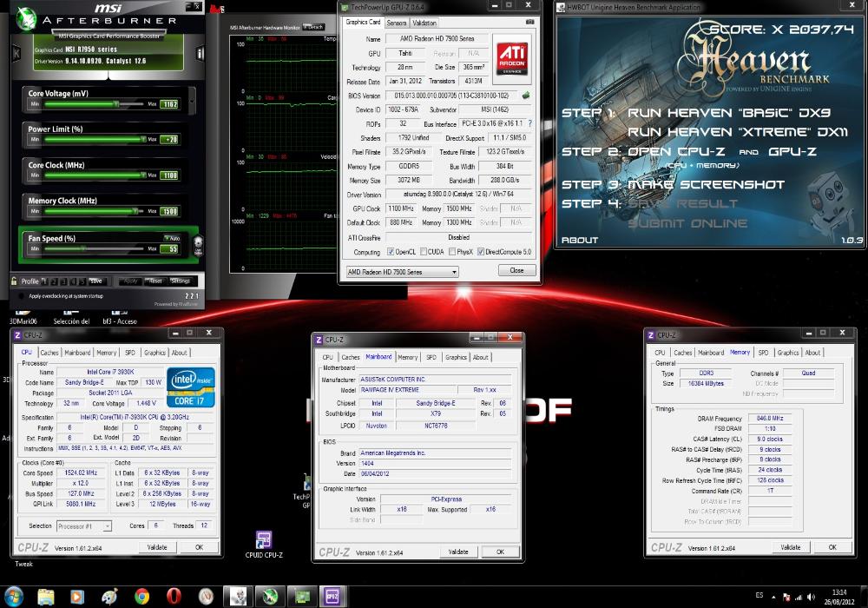Click the user-defined fan control icon
The width and height of the screenshot is (868, 608).
[198, 245]
